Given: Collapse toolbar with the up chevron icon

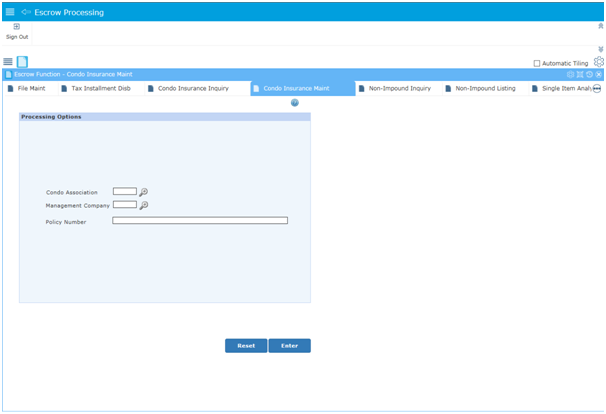Looking at the screenshot, I should [601, 26].
